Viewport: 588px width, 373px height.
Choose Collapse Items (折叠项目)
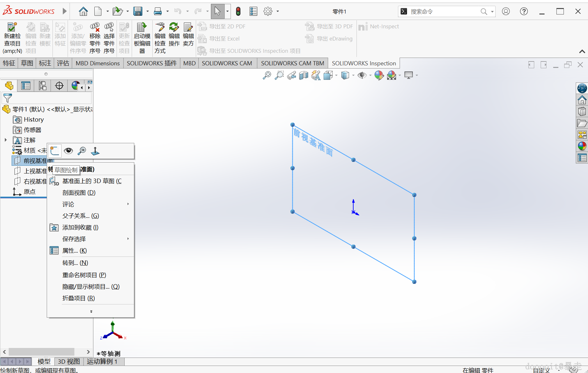click(x=91, y=298)
